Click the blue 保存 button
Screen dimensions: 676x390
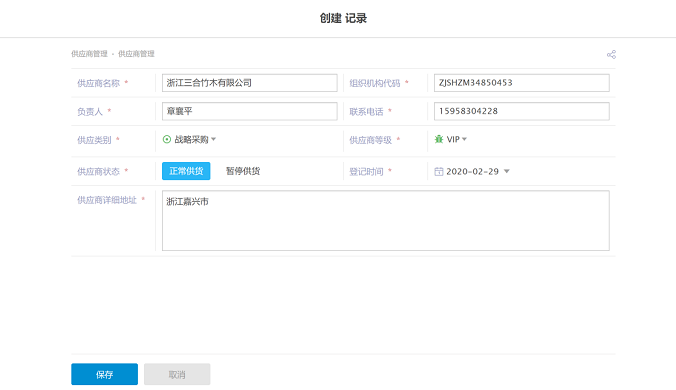(104, 374)
